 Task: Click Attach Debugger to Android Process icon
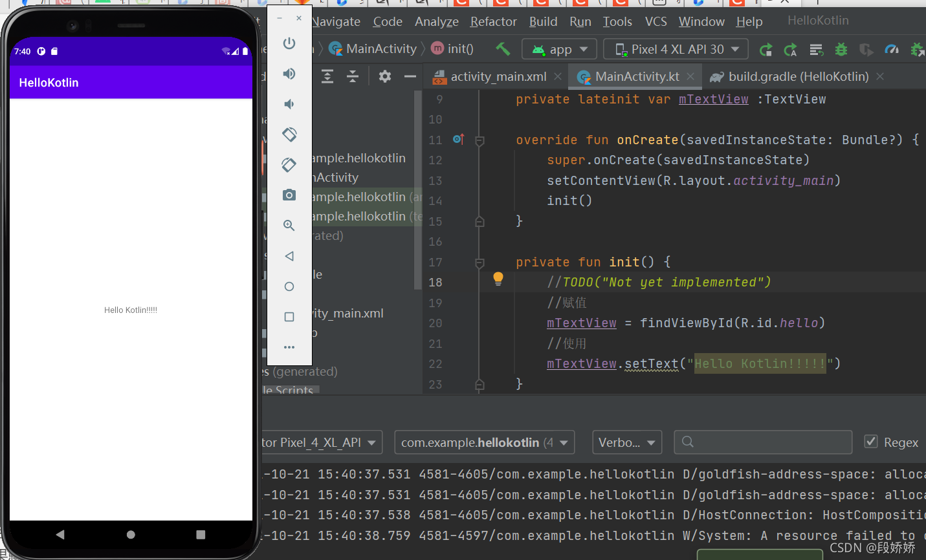pyautogui.click(x=918, y=49)
